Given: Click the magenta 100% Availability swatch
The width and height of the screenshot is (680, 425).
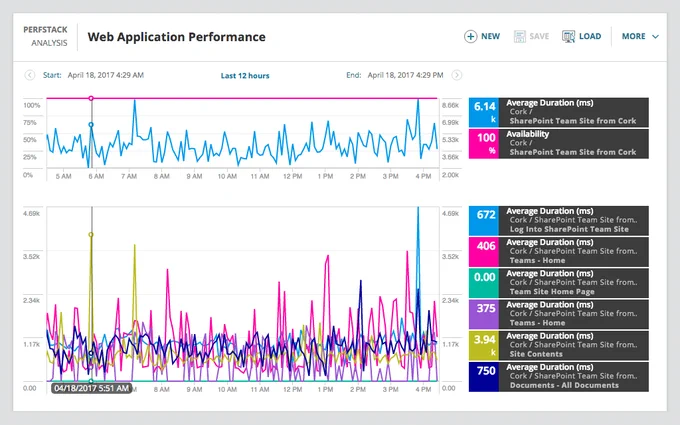Looking at the screenshot, I should pyautogui.click(x=484, y=144).
